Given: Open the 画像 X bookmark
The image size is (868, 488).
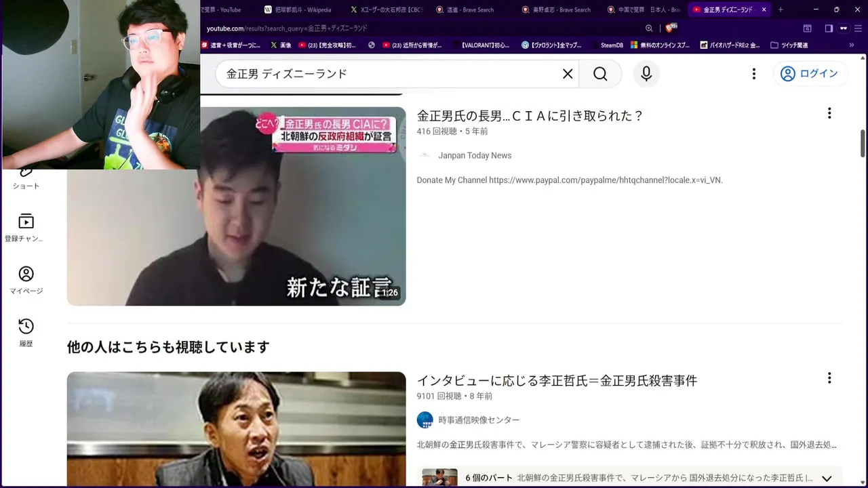Looking at the screenshot, I should 281,45.
